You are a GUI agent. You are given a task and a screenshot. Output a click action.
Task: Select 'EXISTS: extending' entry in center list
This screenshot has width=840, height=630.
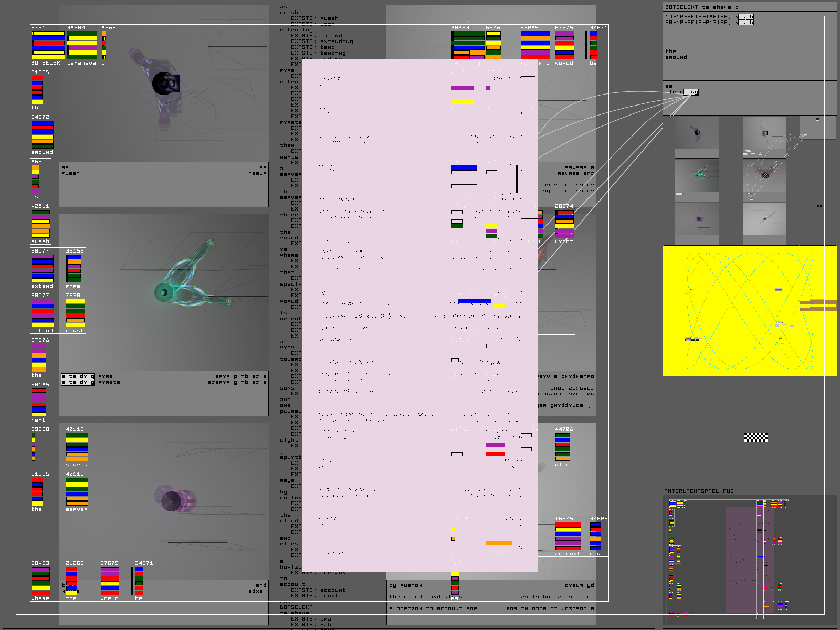click(322, 41)
